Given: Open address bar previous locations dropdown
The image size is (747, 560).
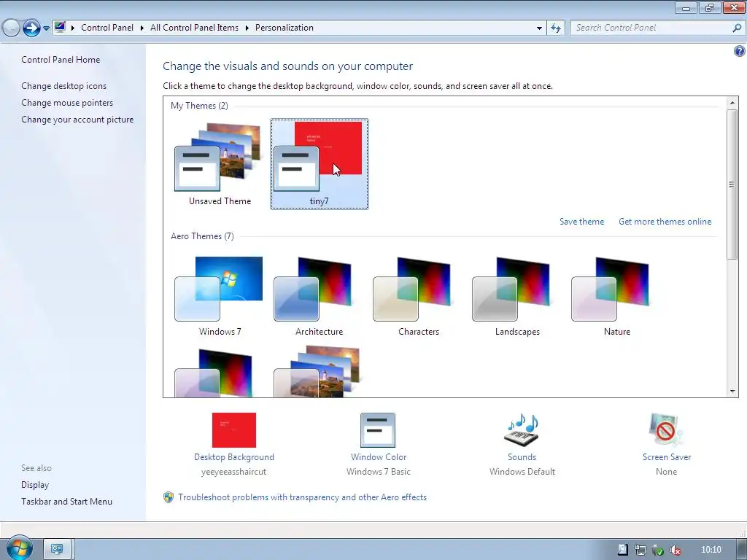Looking at the screenshot, I should pos(539,28).
